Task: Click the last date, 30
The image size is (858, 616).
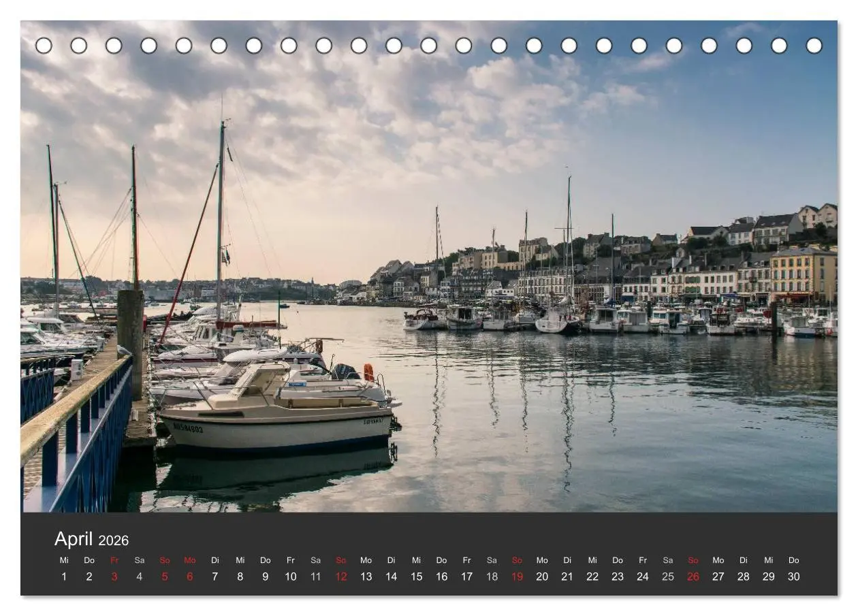Action: (794, 577)
